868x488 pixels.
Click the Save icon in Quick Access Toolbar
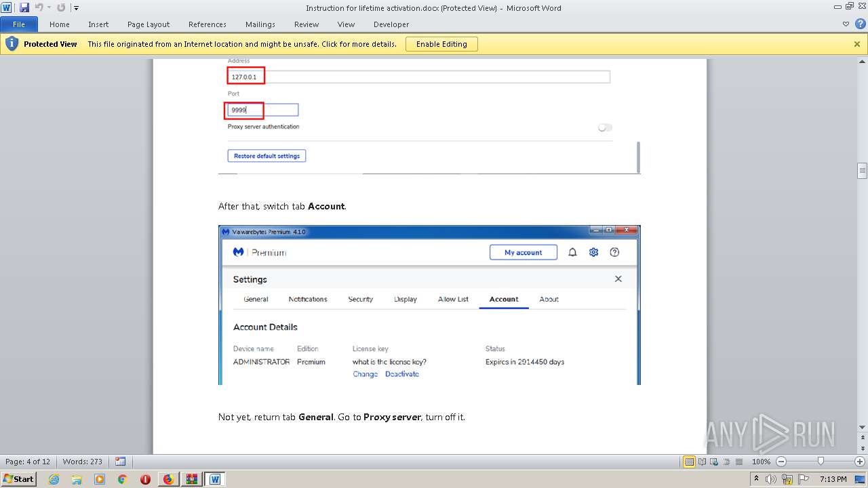[x=24, y=7]
